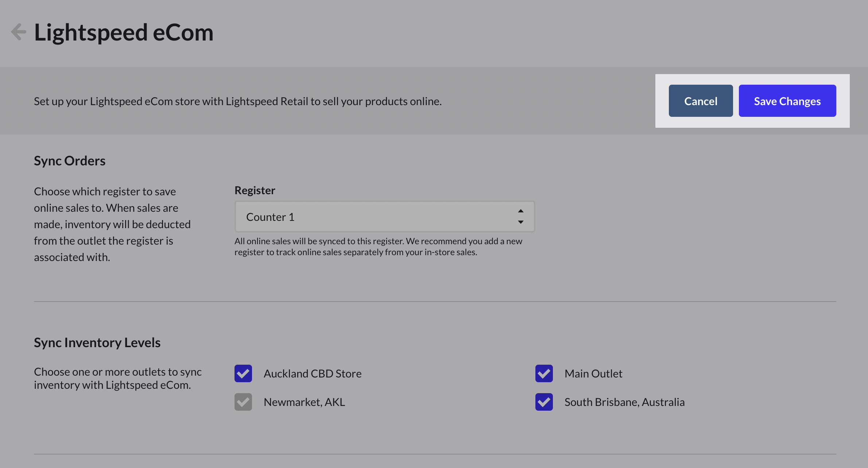Open the Register dropdown showing Counter 1
Screen dimensions: 868x468
click(385, 216)
